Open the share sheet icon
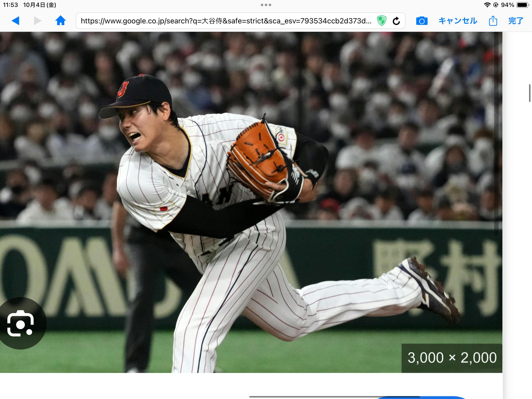This screenshot has height=399, width=532. click(493, 21)
